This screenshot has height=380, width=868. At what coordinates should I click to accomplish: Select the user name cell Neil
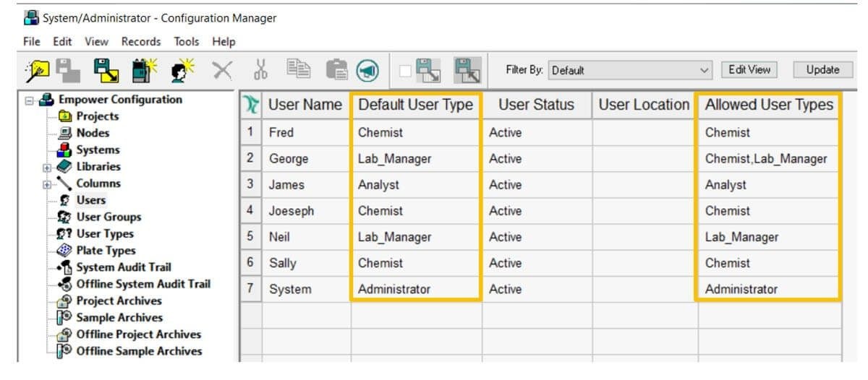[307, 237]
